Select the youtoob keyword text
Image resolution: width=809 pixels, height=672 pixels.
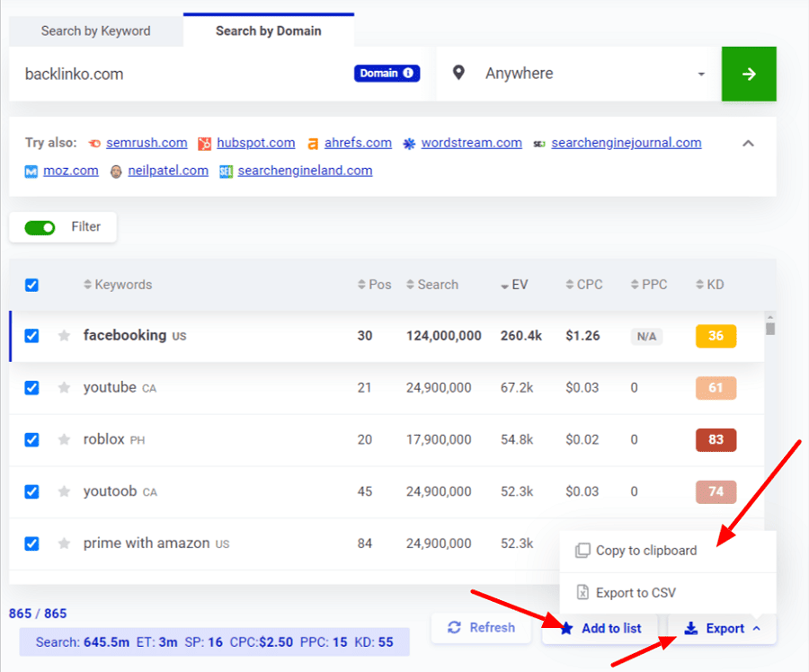[x=110, y=491]
